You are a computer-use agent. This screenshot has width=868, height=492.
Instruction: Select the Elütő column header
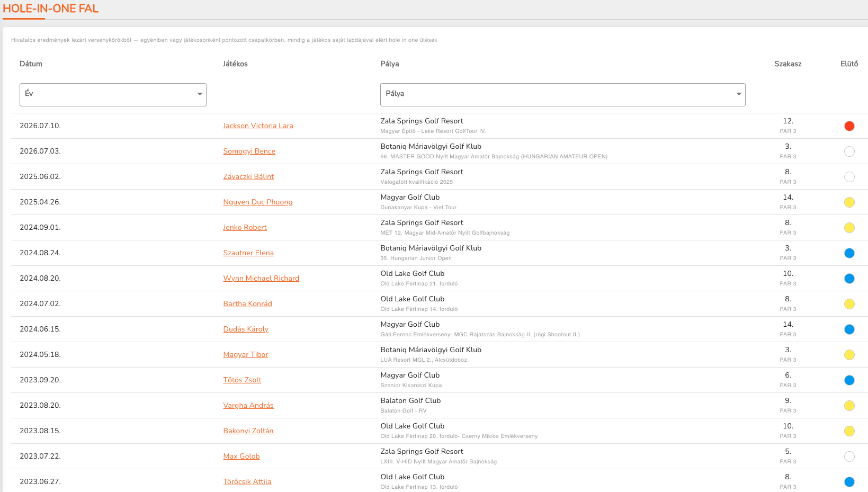click(x=849, y=64)
